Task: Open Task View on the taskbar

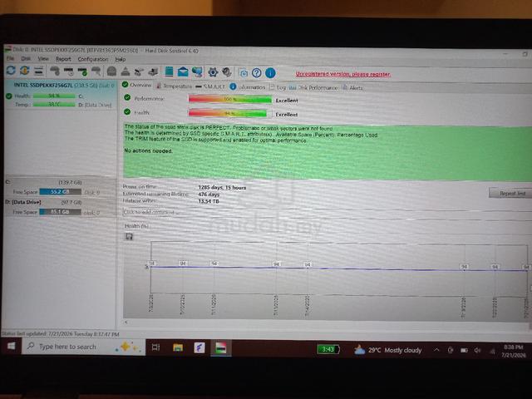Action: pos(155,347)
